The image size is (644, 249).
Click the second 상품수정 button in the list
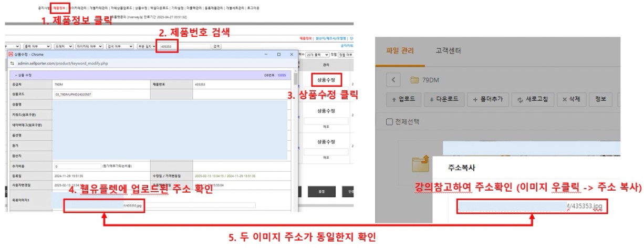tap(326, 111)
